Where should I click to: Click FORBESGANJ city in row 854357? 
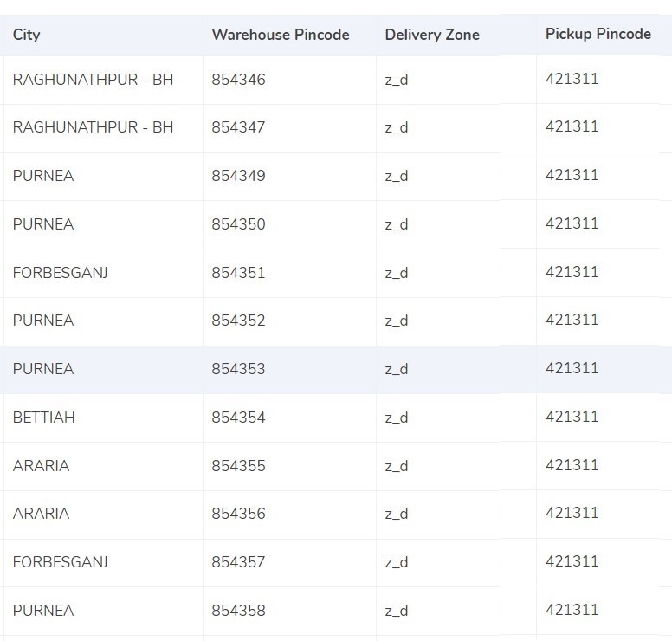click(61, 561)
